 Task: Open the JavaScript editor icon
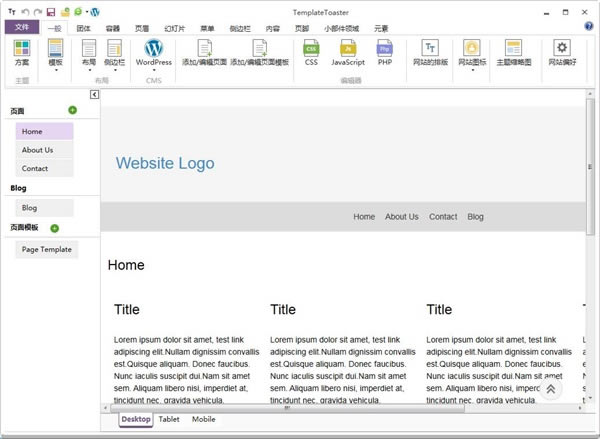(x=348, y=48)
